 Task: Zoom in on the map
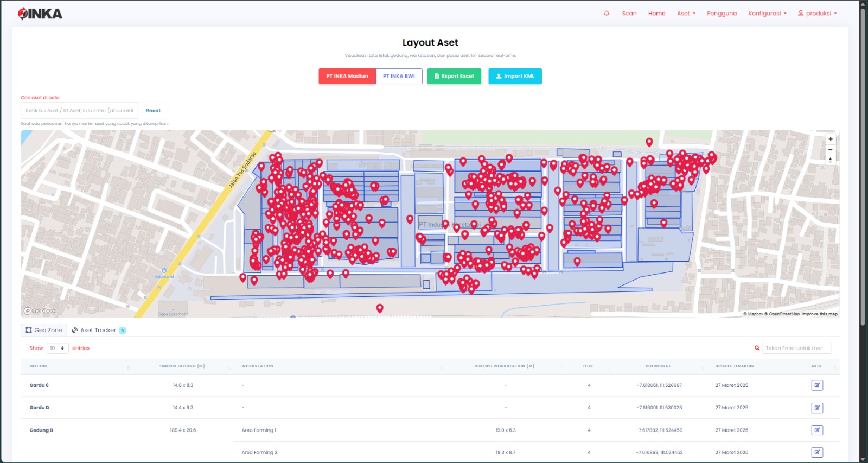[x=830, y=139]
